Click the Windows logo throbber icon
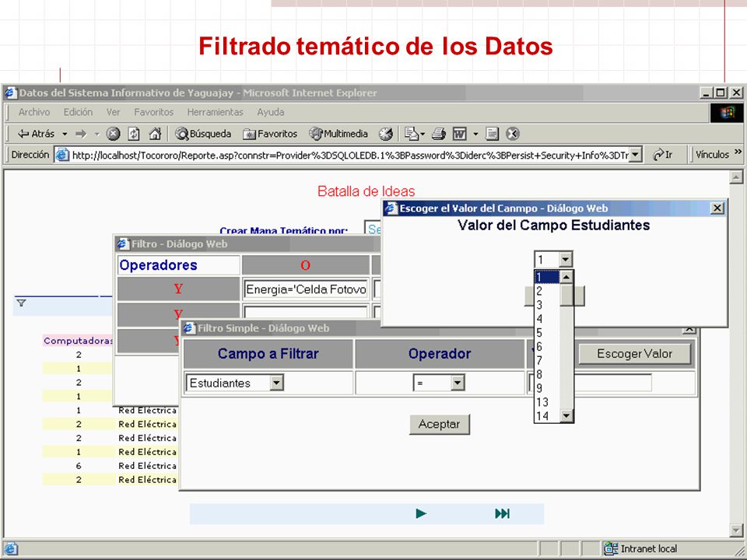747x560 pixels. [727, 112]
